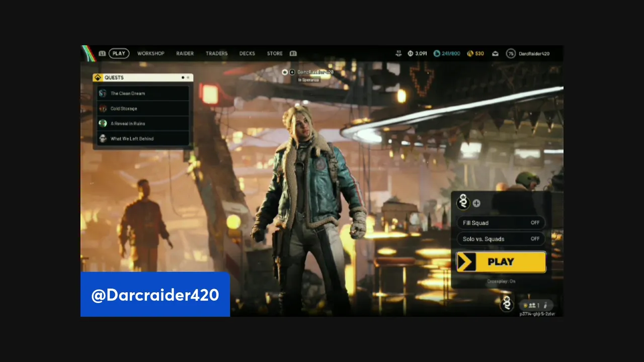
Task: Click the yellow Quests diamond icon
Action: point(98,77)
